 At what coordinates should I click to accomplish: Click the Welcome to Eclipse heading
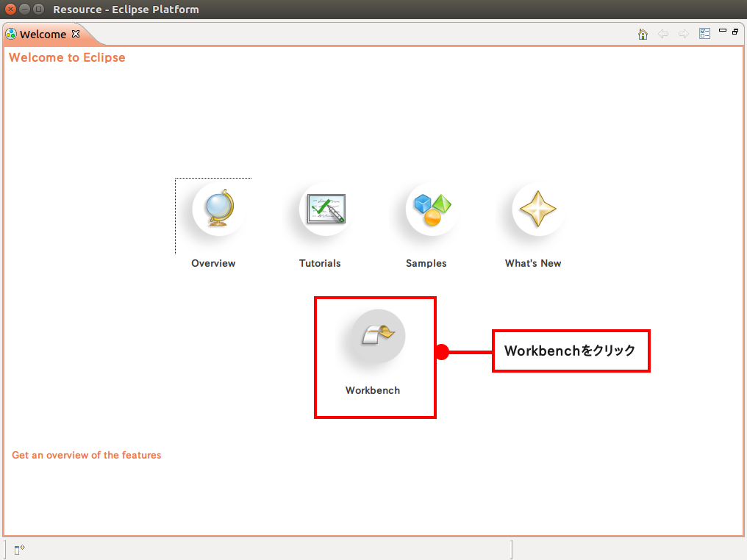[67, 57]
